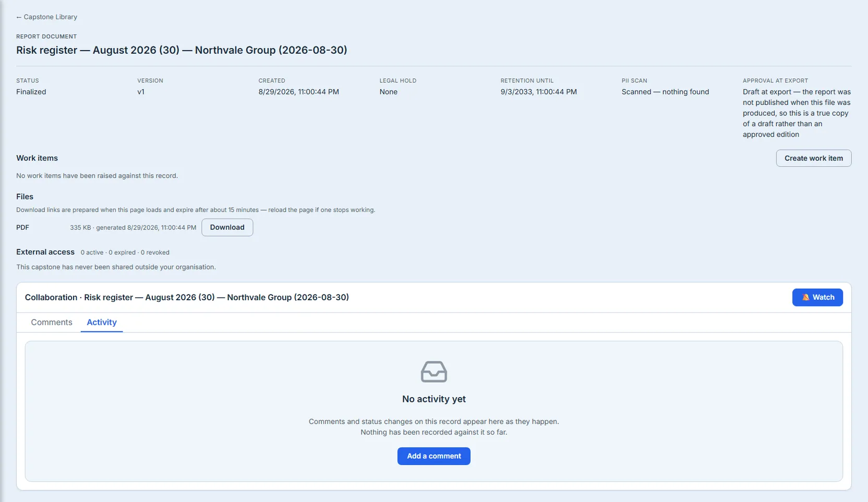Click the 'Files' section heading
The height and width of the screenshot is (502, 868).
click(25, 197)
